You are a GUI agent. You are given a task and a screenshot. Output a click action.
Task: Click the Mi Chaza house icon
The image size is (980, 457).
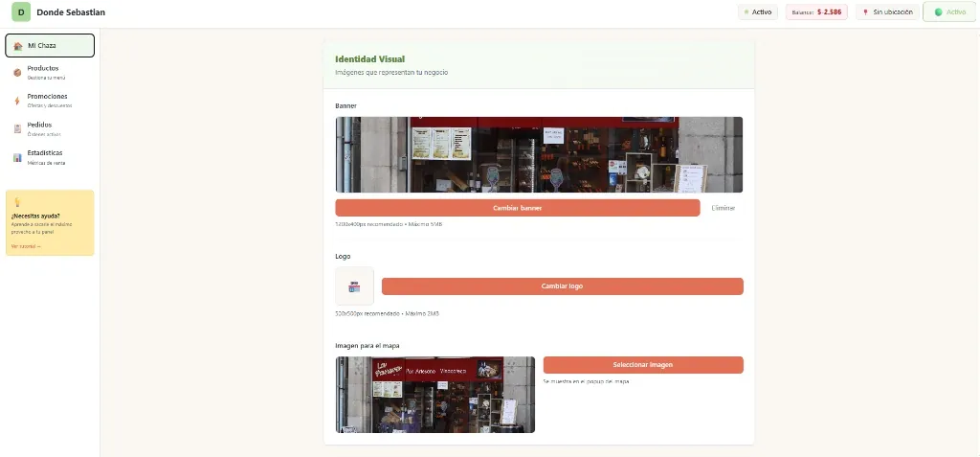(x=17, y=46)
